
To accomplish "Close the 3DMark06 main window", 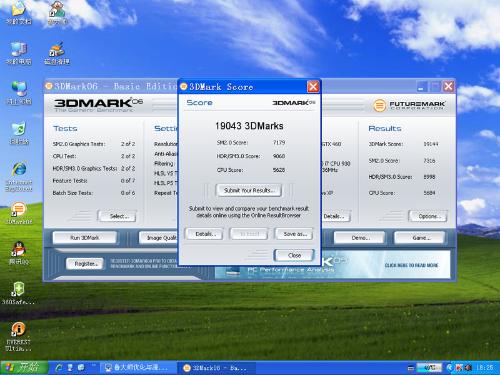I will tap(448, 87).
